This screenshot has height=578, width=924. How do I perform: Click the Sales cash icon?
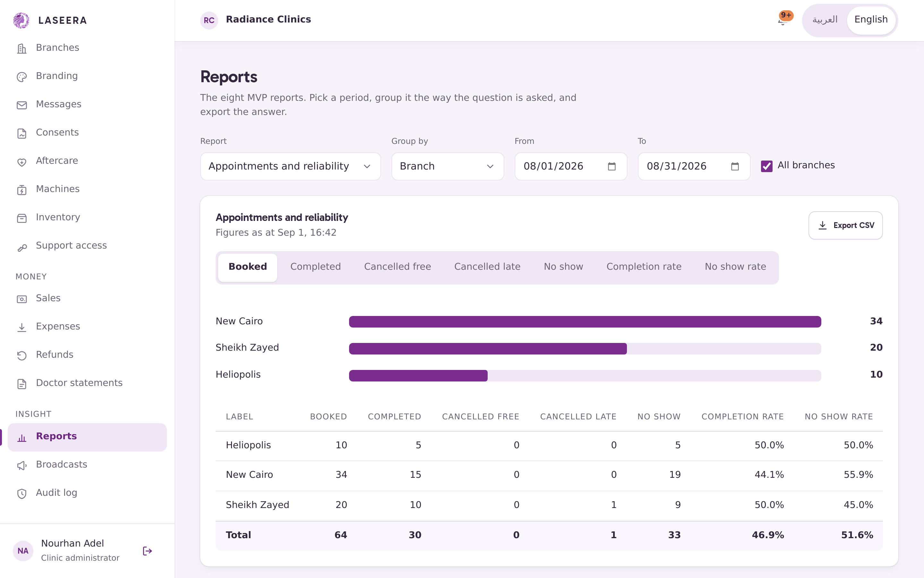tap(22, 299)
